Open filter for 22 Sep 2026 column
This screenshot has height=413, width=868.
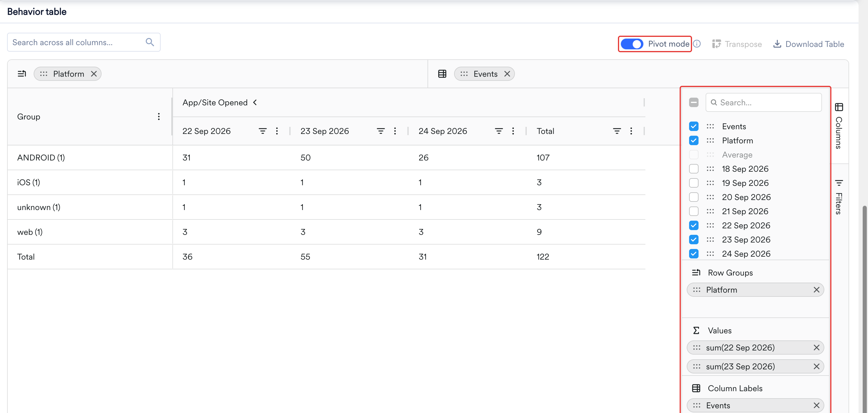point(262,131)
